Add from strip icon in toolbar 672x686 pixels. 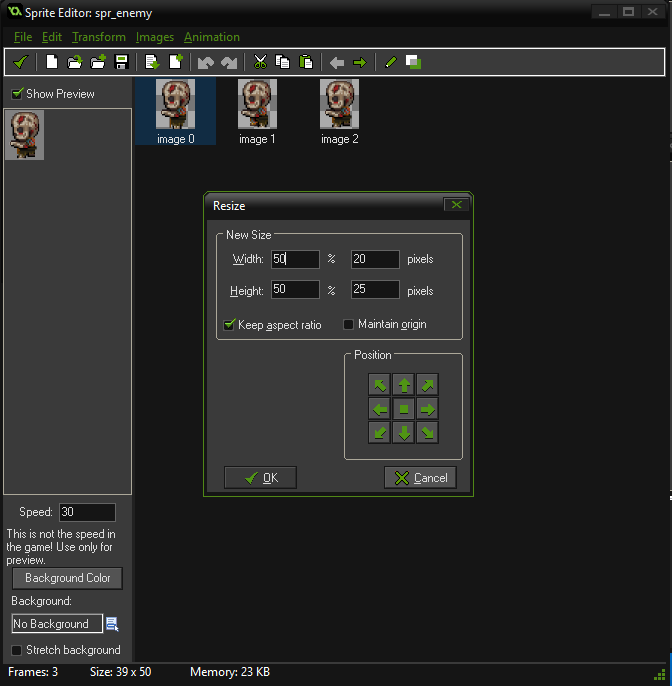click(176, 62)
